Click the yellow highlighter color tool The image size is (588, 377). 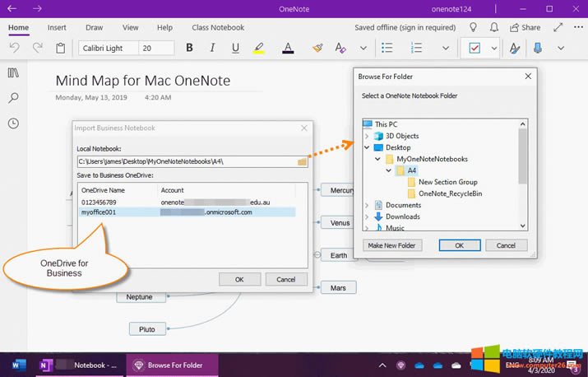tap(258, 49)
